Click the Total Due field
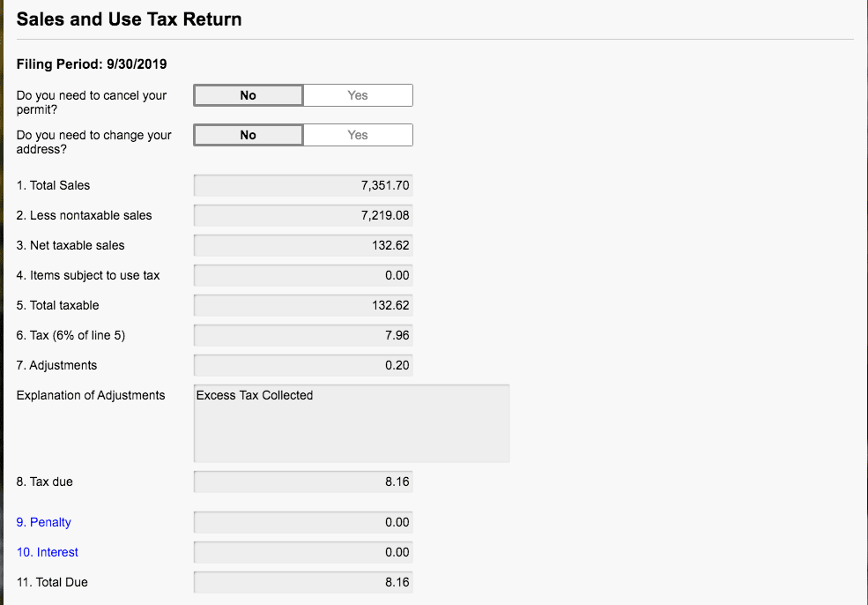Viewport: 868px width, 605px height. pos(303,582)
